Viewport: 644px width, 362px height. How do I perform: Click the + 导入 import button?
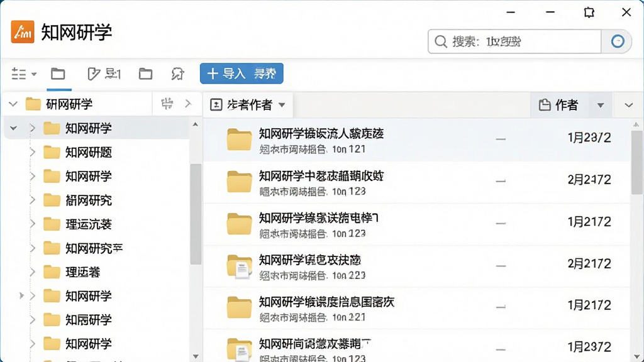point(241,74)
